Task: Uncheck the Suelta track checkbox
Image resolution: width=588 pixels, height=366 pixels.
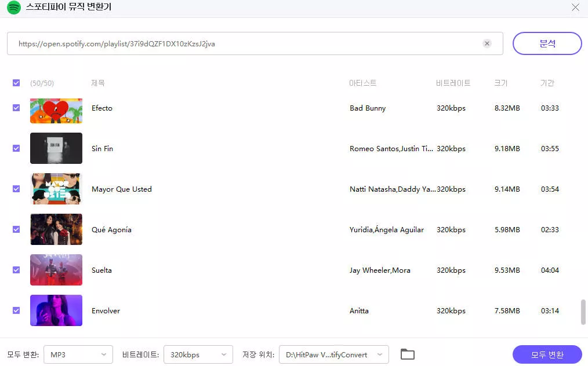Action: 16,270
